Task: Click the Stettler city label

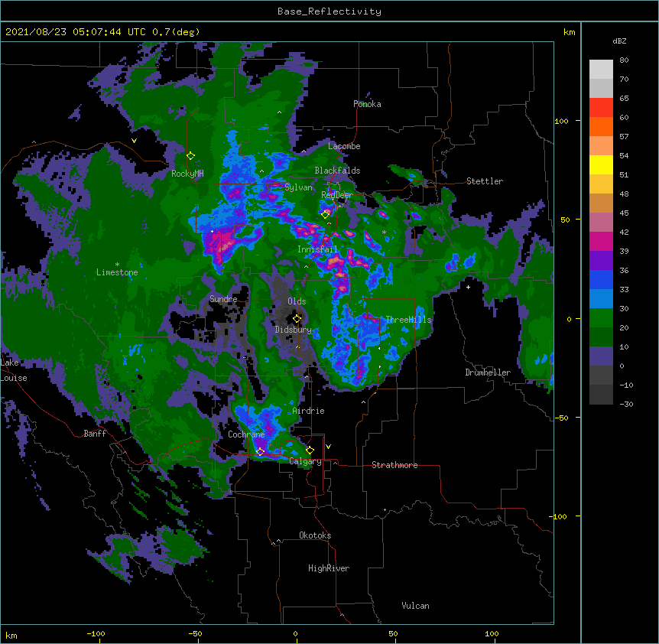Action: (484, 181)
